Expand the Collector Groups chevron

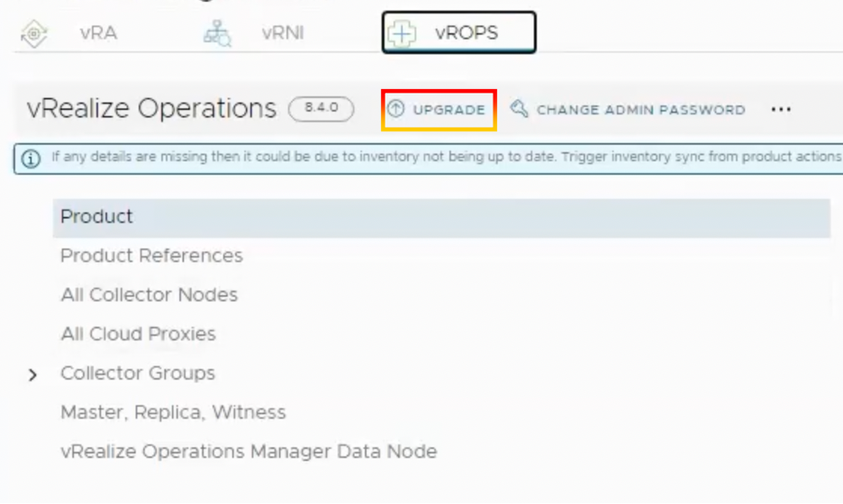pyautogui.click(x=33, y=374)
